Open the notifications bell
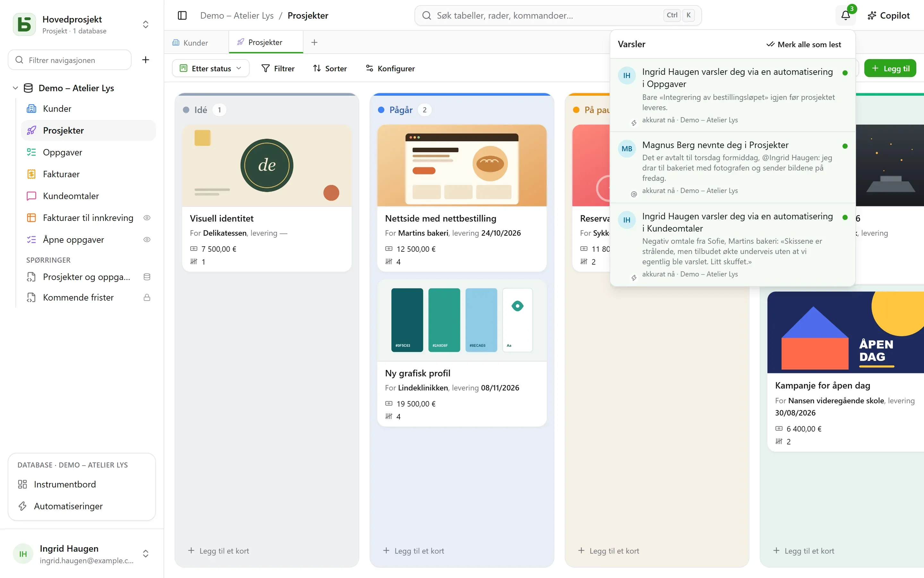This screenshot has height=578, width=924. [845, 15]
